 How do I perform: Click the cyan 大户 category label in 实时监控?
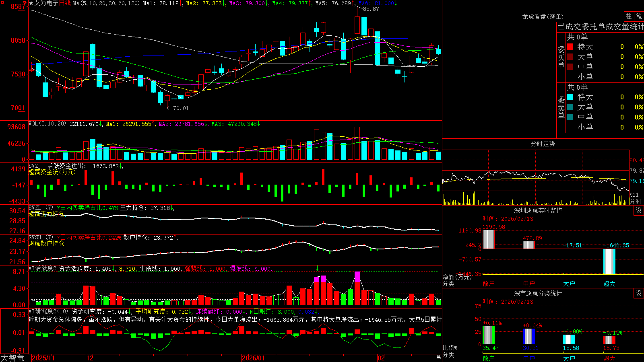pyautogui.click(x=569, y=284)
